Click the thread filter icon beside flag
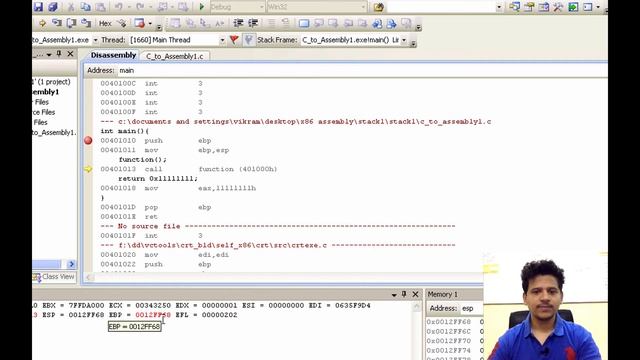 248,40
